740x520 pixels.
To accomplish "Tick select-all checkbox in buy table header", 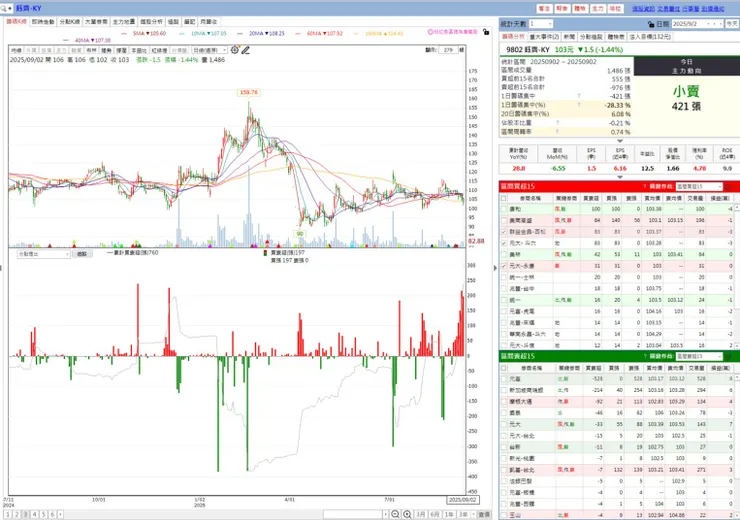I will (504, 198).
